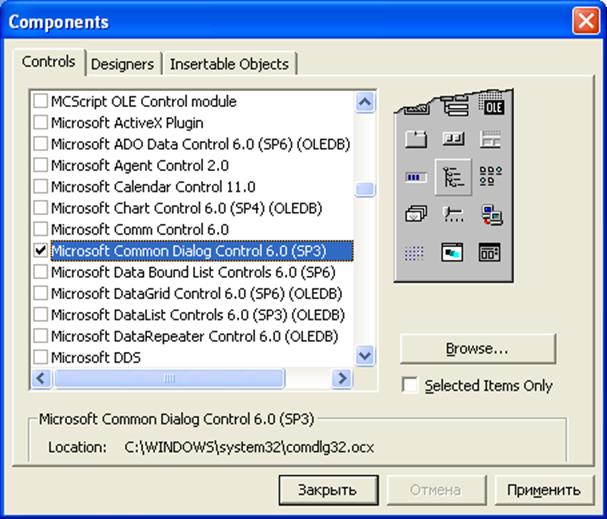The image size is (607, 519).
Task: Select the 'MCScript OLE Control module' row text
Action: [144, 101]
